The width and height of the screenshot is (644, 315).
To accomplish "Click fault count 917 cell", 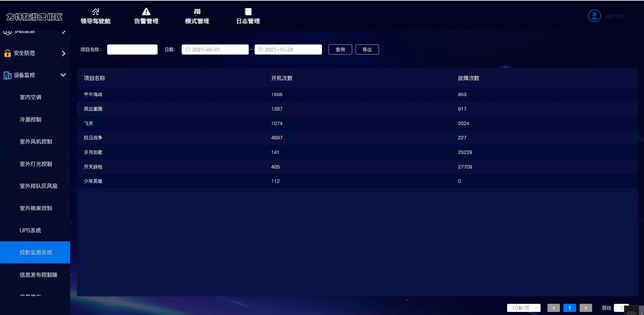I will 462,109.
